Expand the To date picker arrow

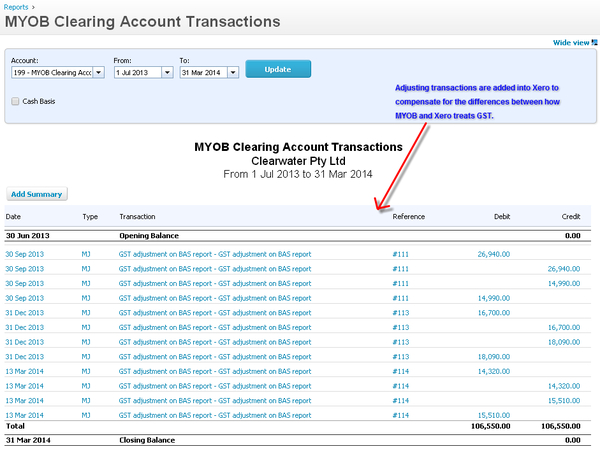[x=233, y=72]
